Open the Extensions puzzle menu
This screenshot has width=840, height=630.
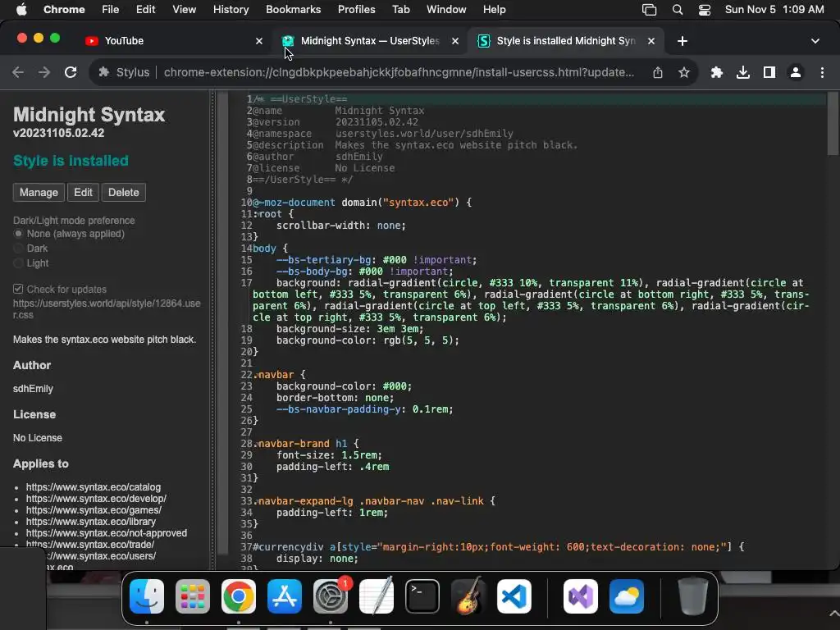coord(716,72)
